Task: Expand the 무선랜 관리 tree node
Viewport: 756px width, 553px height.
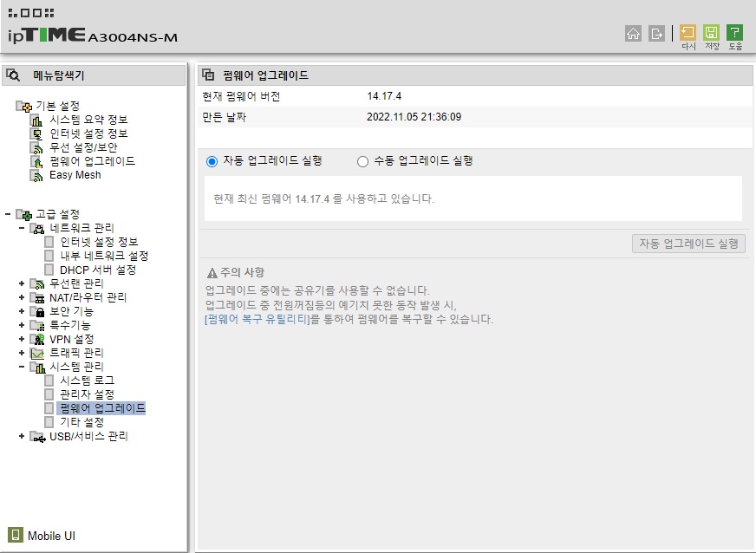Action: 21,283
